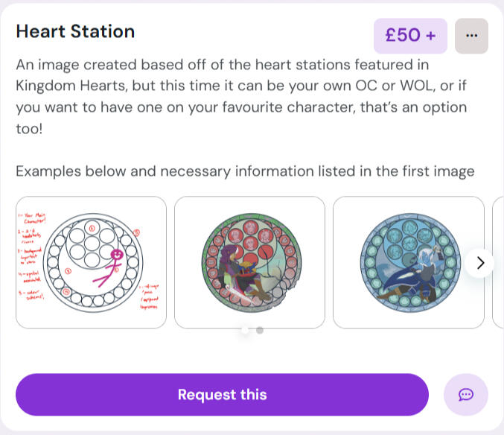Click the Heart Station title
Image resolution: width=504 pixels, height=435 pixels.
tap(75, 31)
